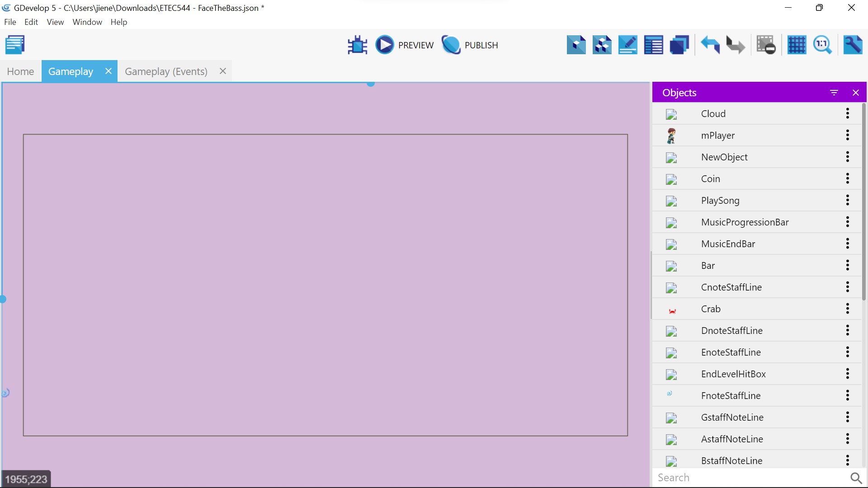Image resolution: width=868 pixels, height=488 pixels.
Task: Open the Cloud object options menu
Action: pos(848,113)
